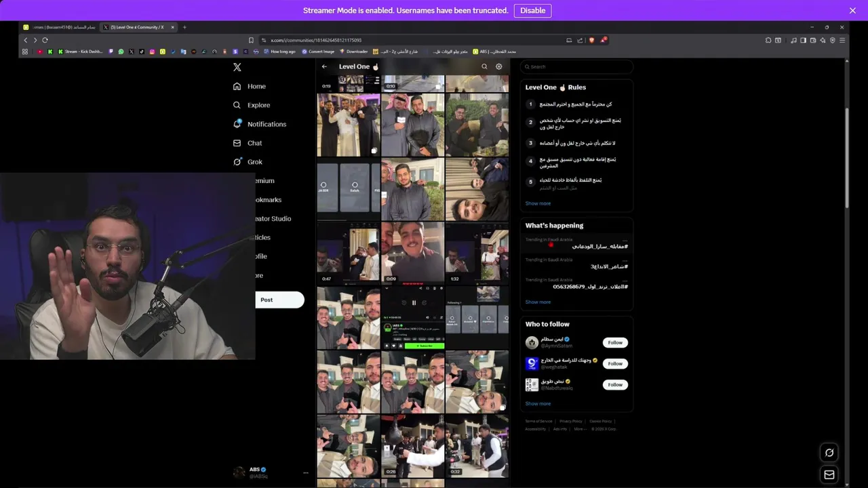Image resolution: width=868 pixels, height=488 pixels.
Task: Open Explore in the sidebar
Action: (x=251, y=105)
